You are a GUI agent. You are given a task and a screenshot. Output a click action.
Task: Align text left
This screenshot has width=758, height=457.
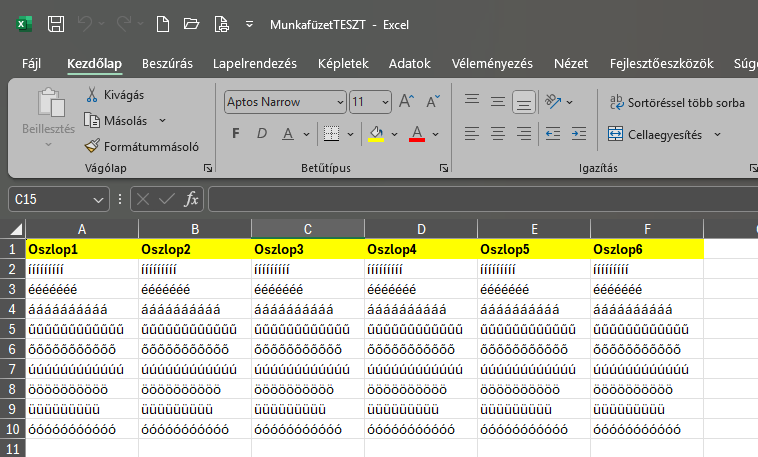472,133
